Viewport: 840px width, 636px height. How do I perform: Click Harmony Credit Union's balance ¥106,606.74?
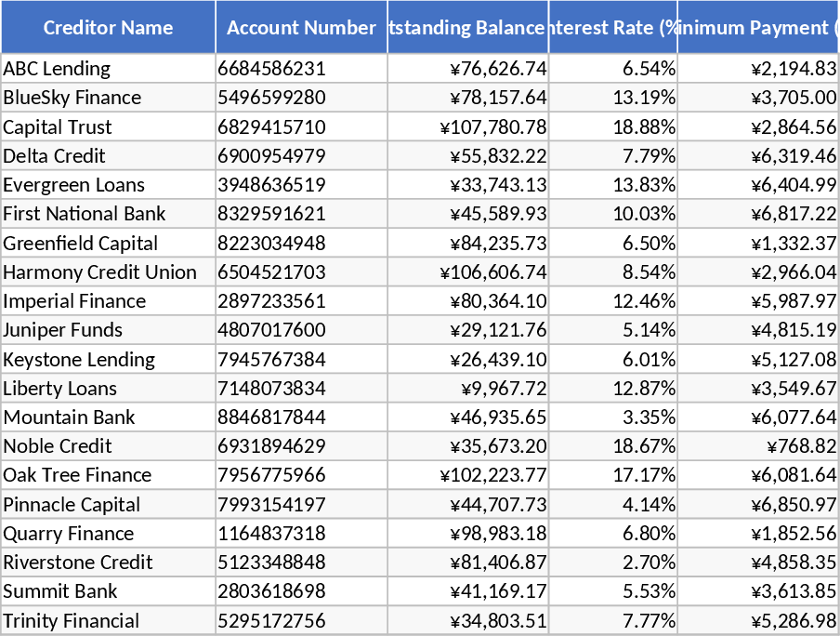(x=493, y=272)
